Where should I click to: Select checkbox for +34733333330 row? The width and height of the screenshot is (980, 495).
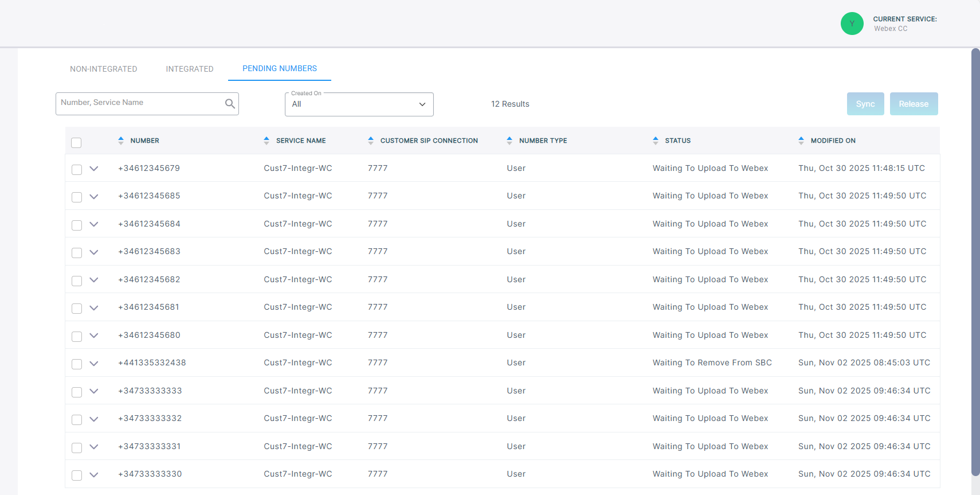pyautogui.click(x=77, y=475)
